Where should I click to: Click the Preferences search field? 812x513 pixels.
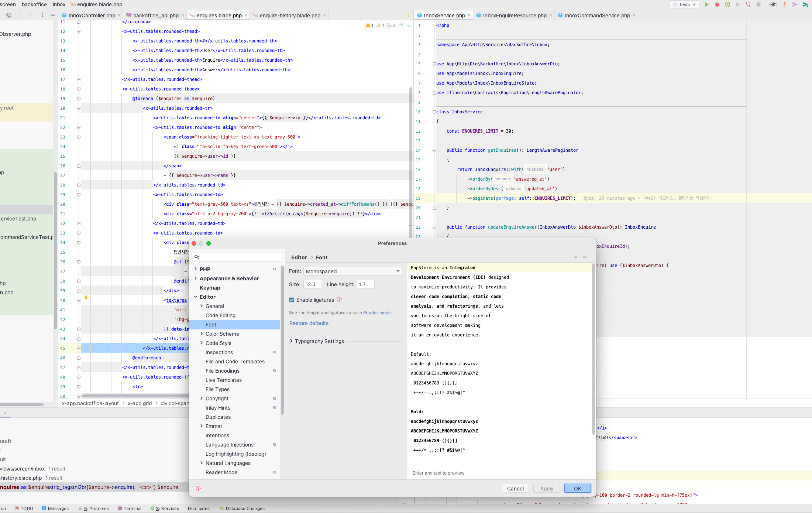click(239, 257)
